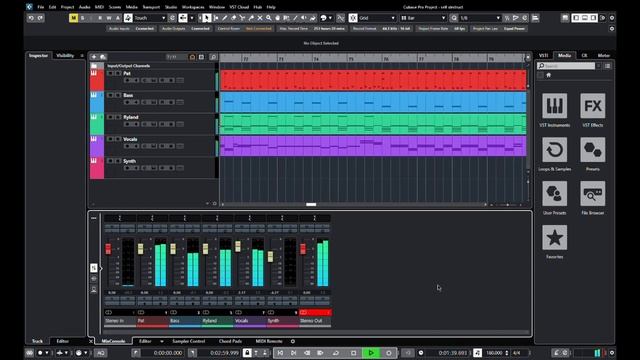Click the Audio Inputs status item

[x=131, y=29]
